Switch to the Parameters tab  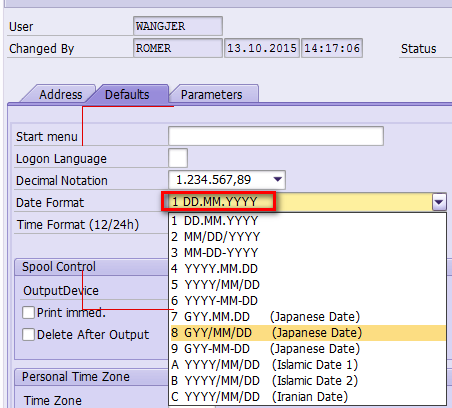click(x=212, y=95)
